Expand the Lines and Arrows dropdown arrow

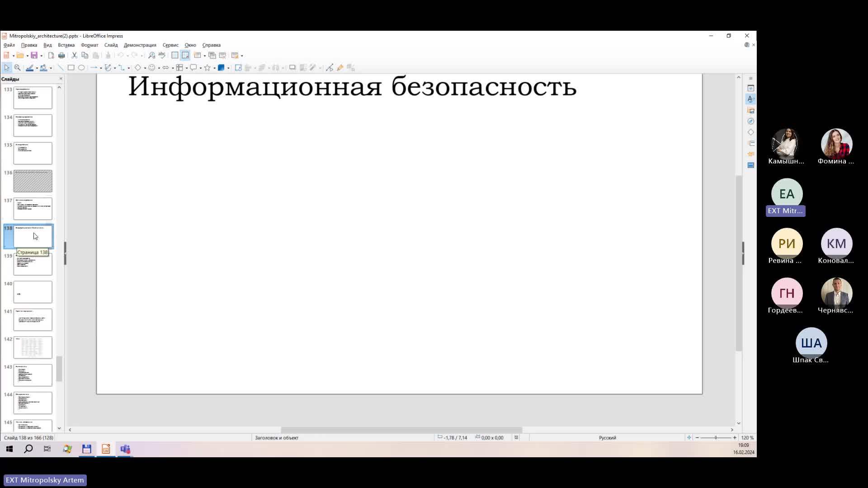coord(100,68)
